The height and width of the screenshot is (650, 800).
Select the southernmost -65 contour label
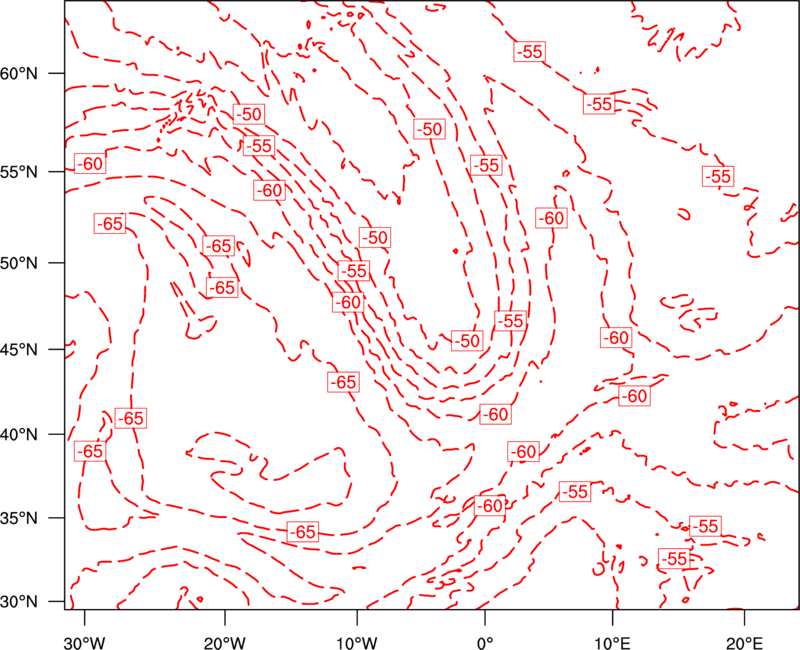[x=303, y=532]
